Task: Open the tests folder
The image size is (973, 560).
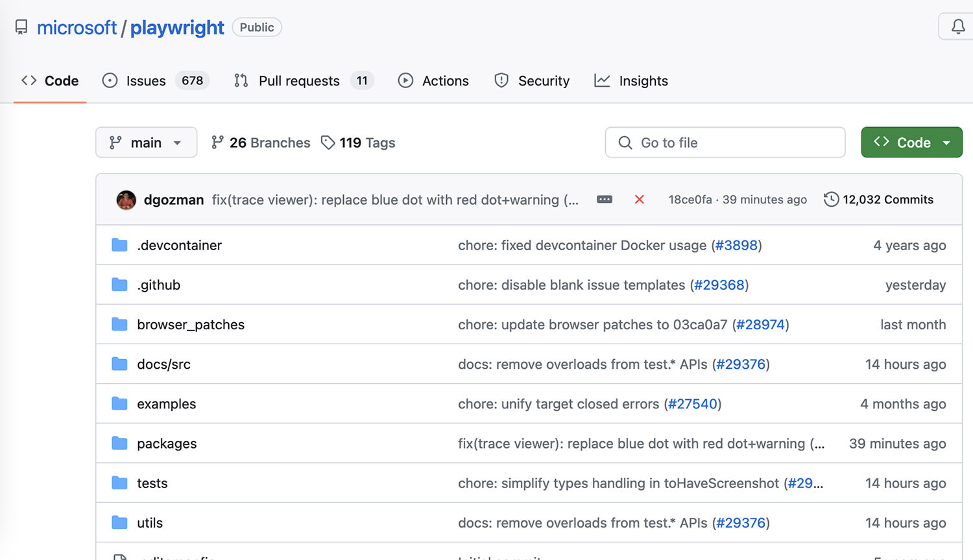Action: pos(152,483)
